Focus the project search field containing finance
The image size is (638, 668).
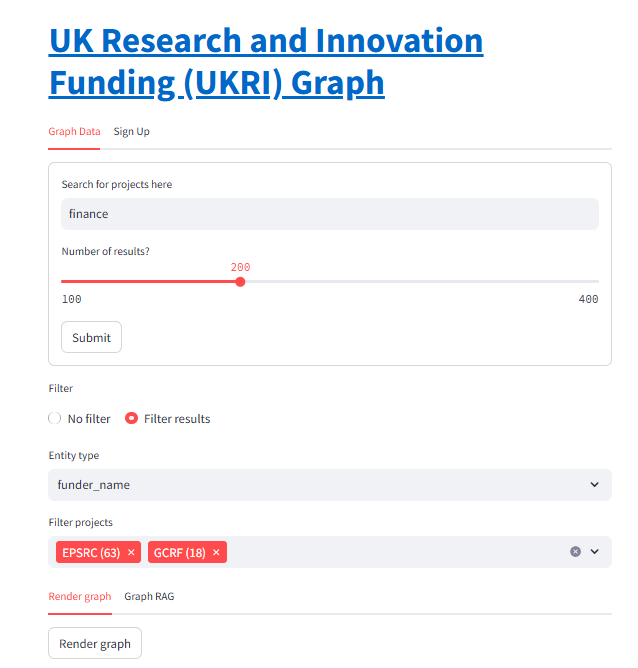click(330, 214)
